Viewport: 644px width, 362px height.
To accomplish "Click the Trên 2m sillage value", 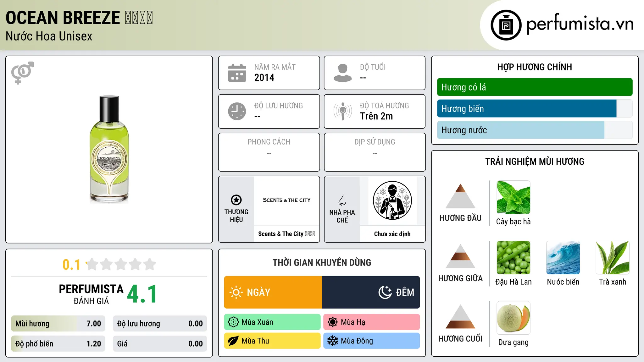I will [376, 116].
